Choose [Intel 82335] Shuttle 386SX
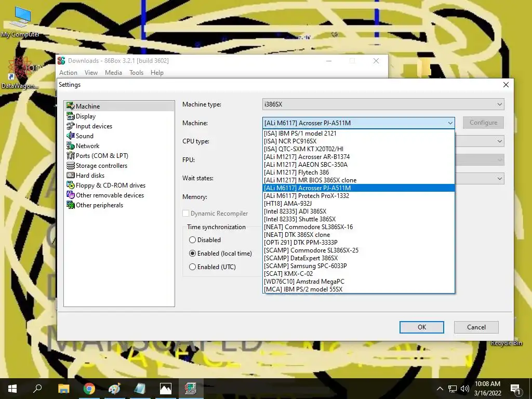 coord(358,219)
